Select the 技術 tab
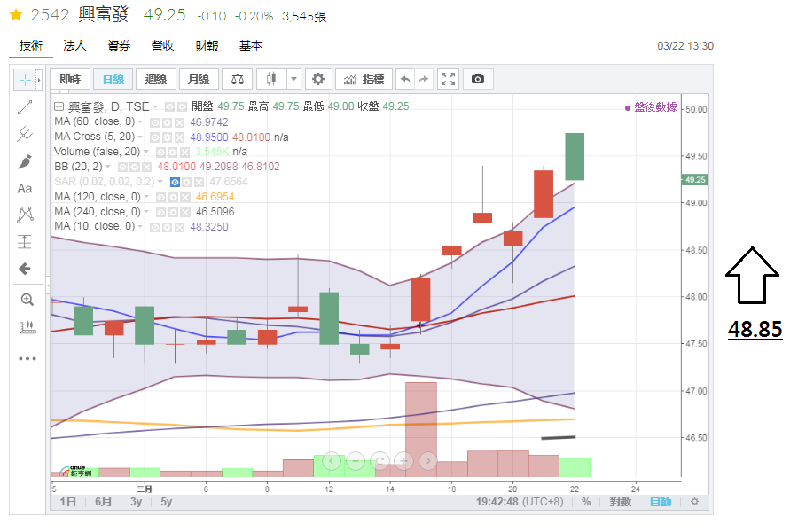Screen dimensions: 798x532 (30, 46)
